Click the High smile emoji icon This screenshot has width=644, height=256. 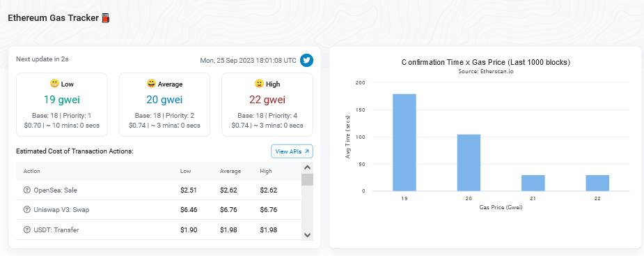[259, 84]
